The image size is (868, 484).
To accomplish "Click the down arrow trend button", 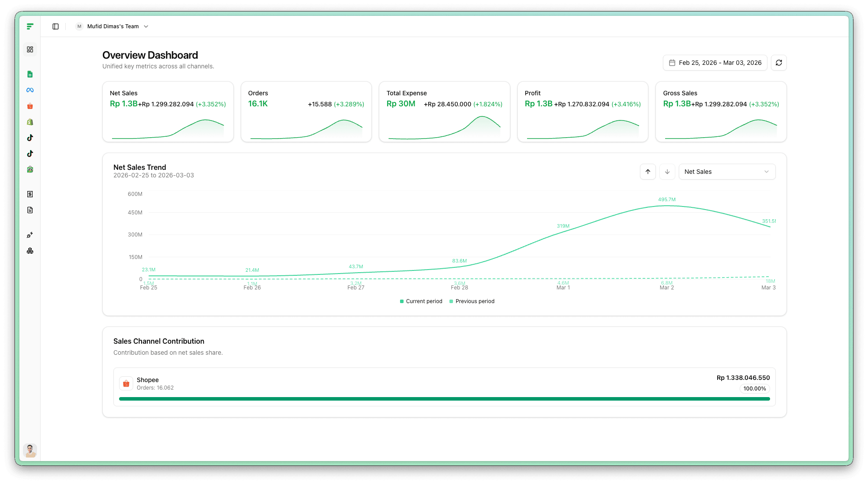I will pos(667,172).
